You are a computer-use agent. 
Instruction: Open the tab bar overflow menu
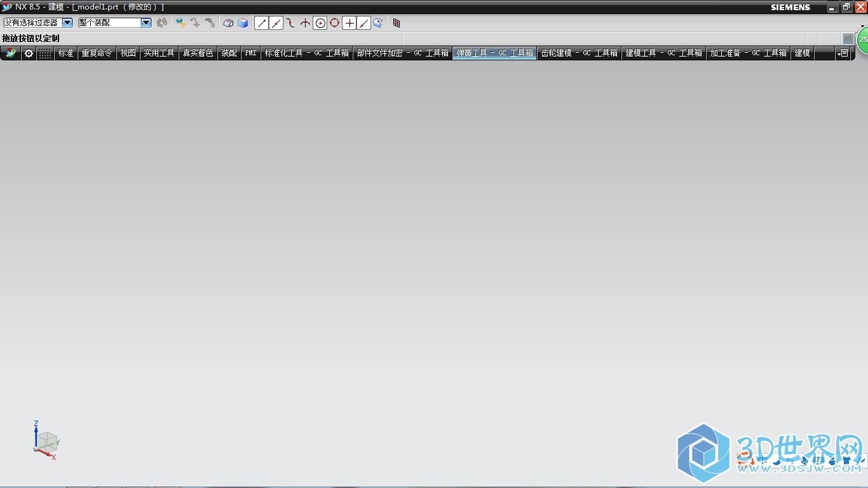coord(843,53)
